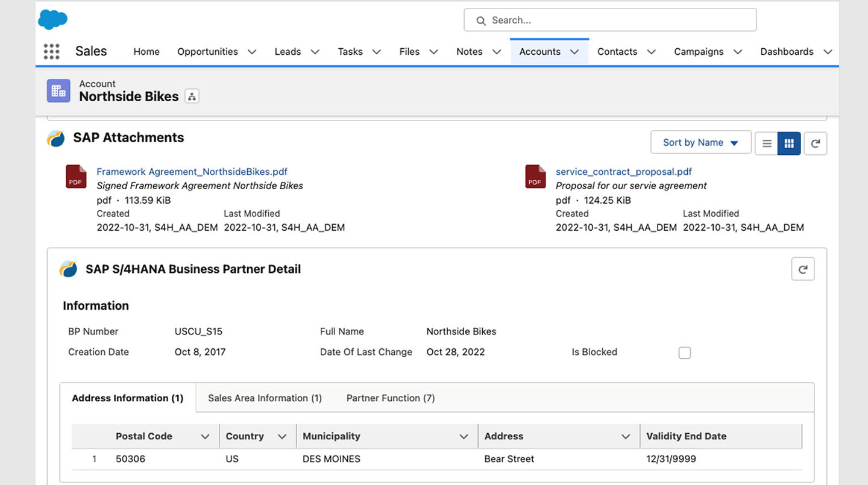Click the SAP S/4HANA Business Partner logo
Viewport: 868px width, 485px height.
69,269
